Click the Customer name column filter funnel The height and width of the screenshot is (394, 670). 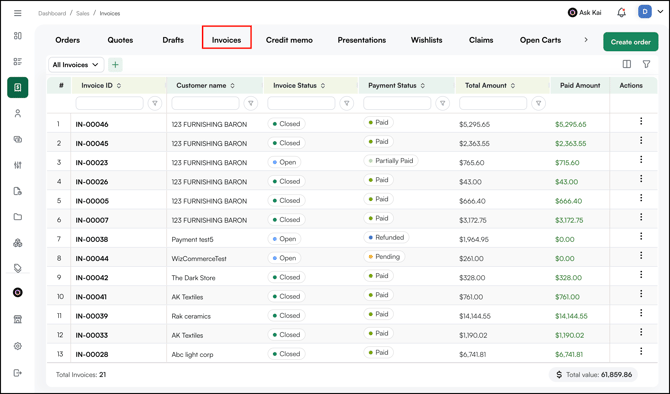point(251,103)
